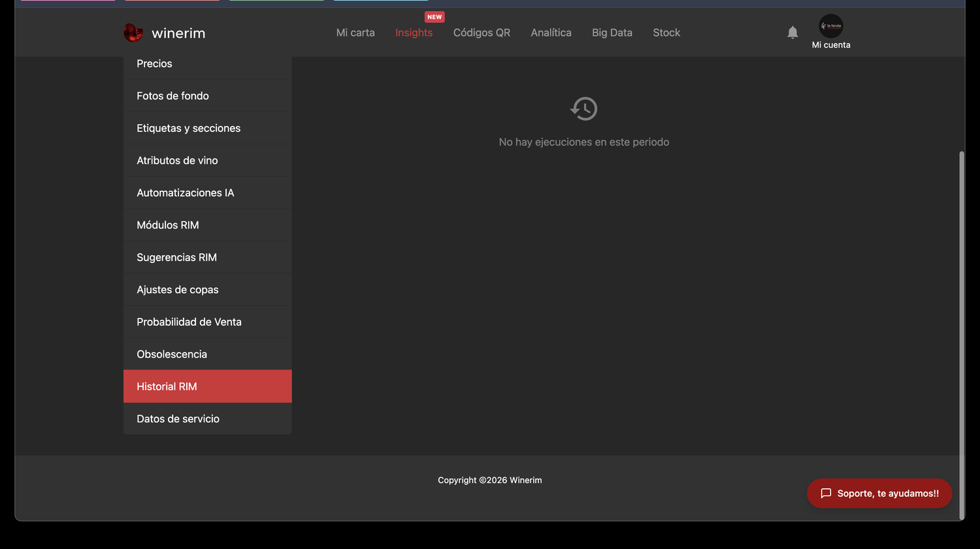Select Probabilidad de Venta
This screenshot has height=549, width=980.
pos(208,322)
